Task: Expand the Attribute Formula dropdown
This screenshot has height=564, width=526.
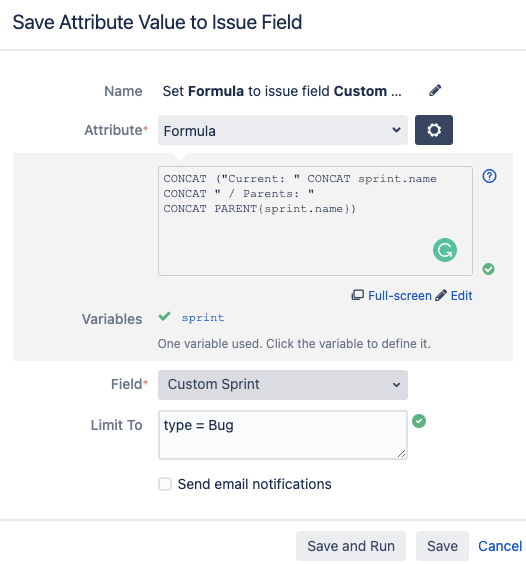Action: click(x=282, y=130)
